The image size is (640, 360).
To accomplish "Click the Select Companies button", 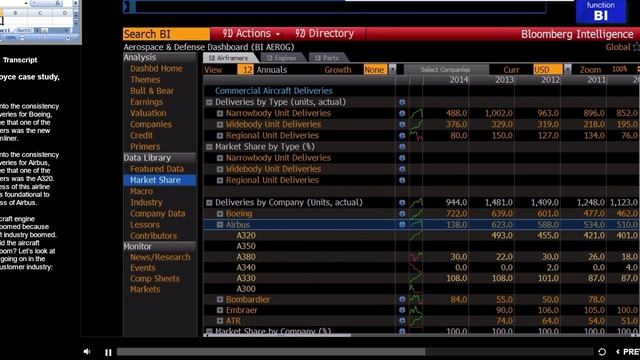I will 445,70.
